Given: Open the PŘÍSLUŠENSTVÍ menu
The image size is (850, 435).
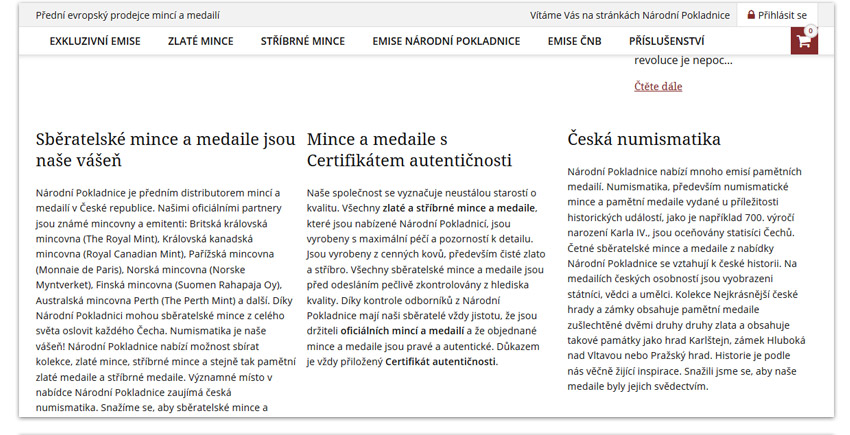Looking at the screenshot, I should (667, 41).
